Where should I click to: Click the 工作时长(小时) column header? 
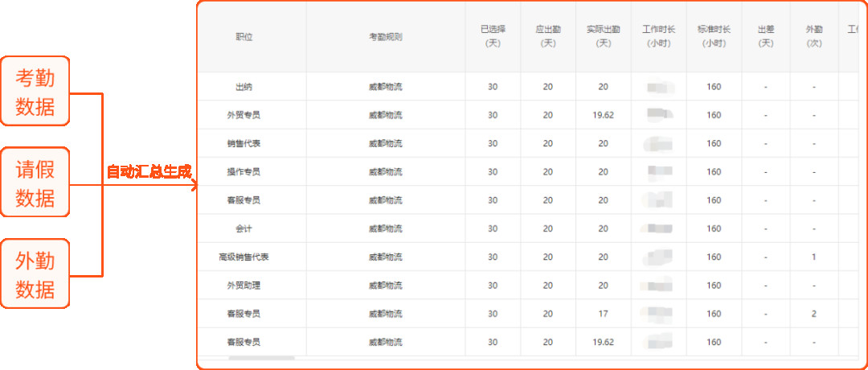click(x=659, y=36)
